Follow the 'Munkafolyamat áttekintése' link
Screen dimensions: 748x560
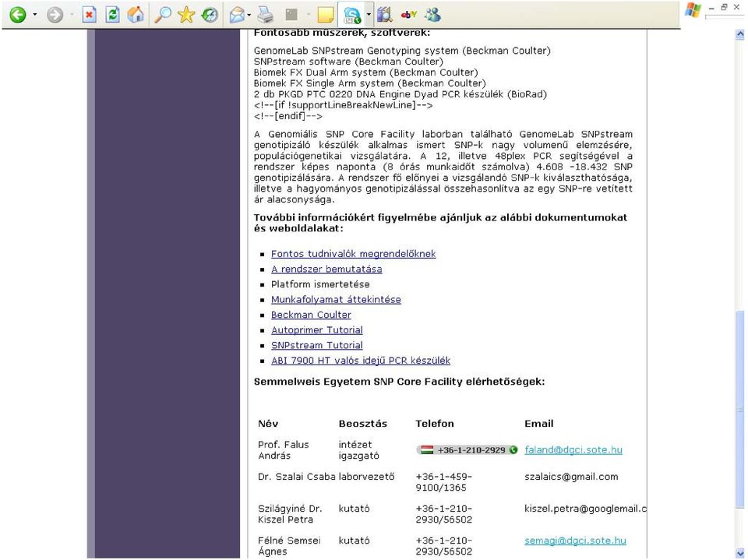tap(336, 300)
